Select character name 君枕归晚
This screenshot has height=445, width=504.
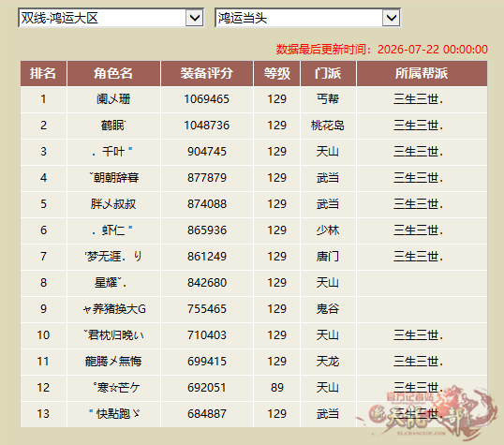[113, 335]
